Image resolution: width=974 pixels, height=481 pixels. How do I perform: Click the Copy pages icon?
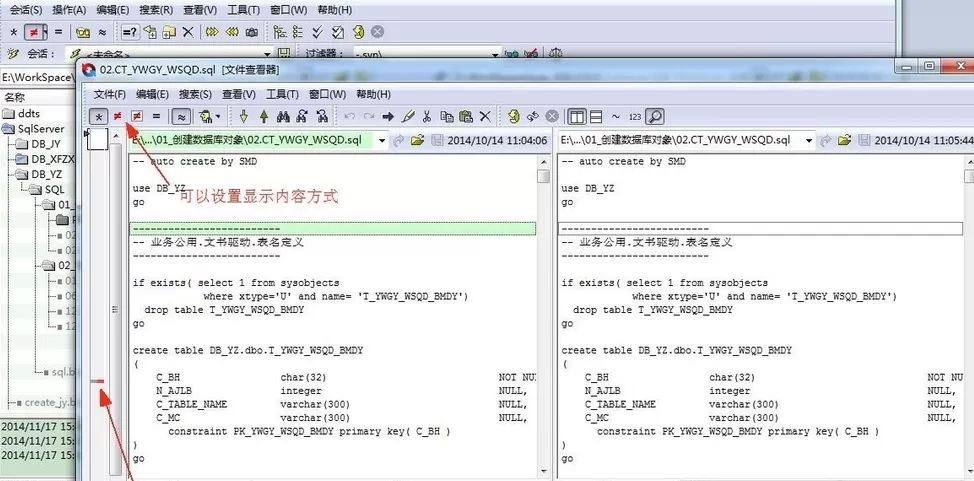[447, 116]
